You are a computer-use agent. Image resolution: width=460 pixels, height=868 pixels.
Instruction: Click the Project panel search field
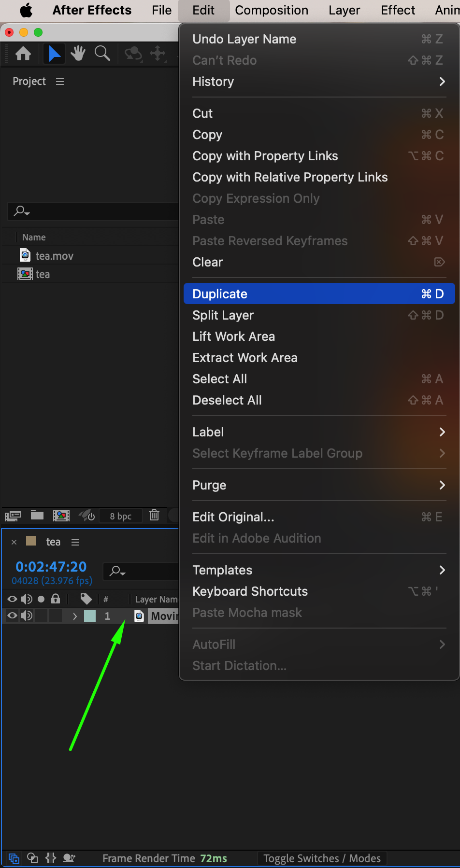coord(93,211)
